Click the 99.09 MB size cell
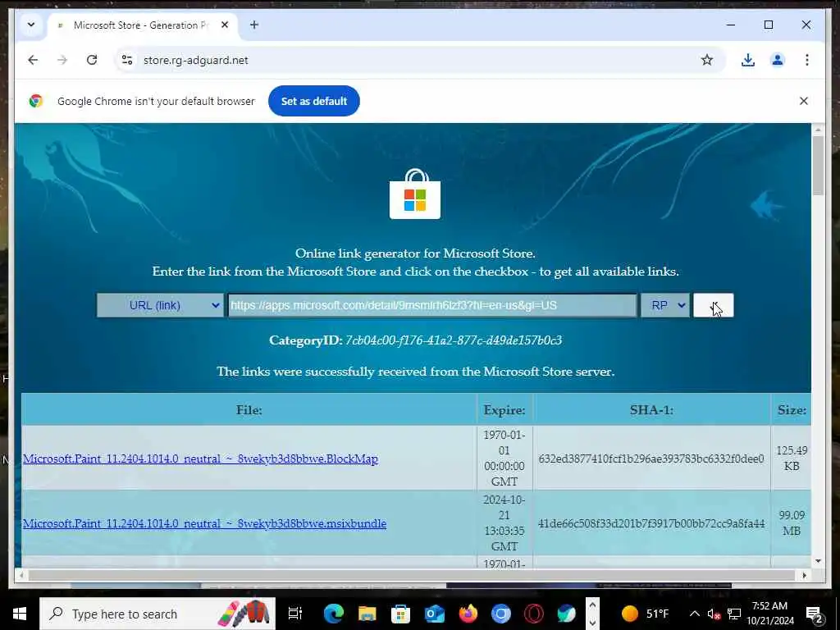Image resolution: width=840 pixels, height=630 pixels. [792, 523]
